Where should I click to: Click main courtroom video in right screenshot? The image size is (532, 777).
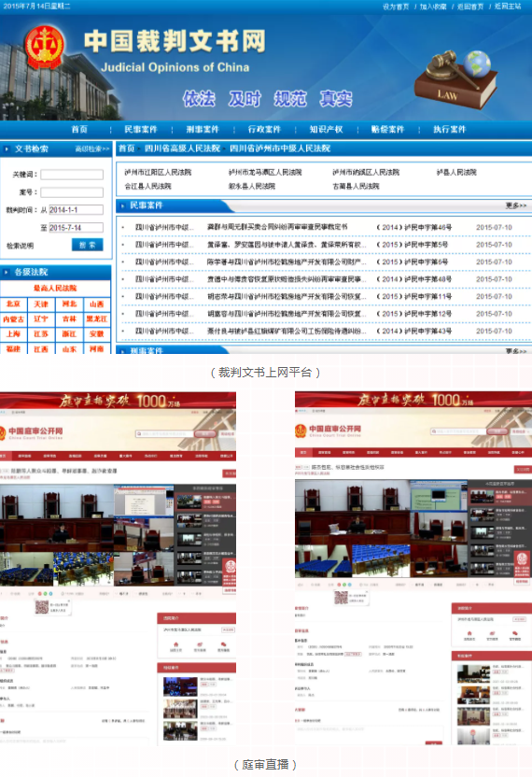click(x=353, y=512)
